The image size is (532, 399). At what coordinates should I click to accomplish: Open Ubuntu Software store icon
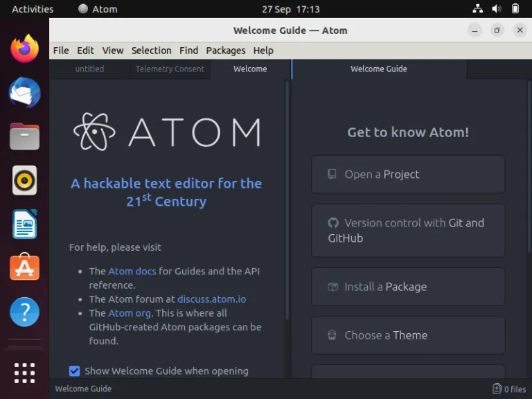click(24, 267)
